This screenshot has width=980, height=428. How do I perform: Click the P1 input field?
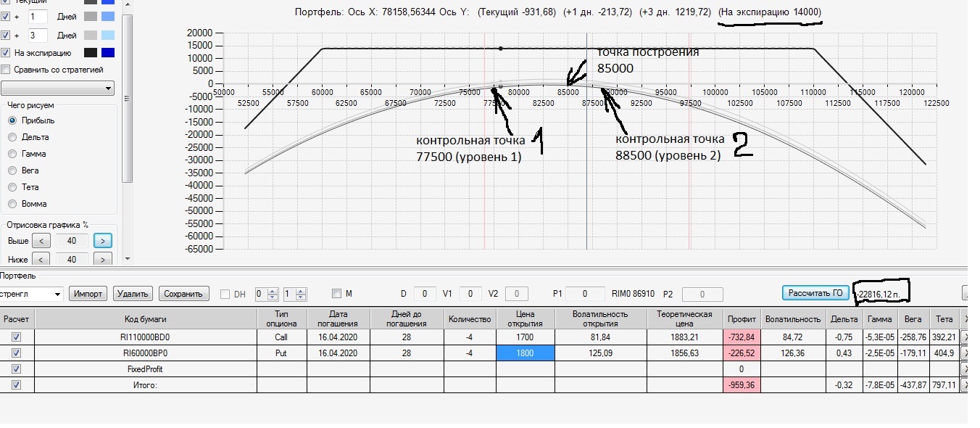(584, 294)
